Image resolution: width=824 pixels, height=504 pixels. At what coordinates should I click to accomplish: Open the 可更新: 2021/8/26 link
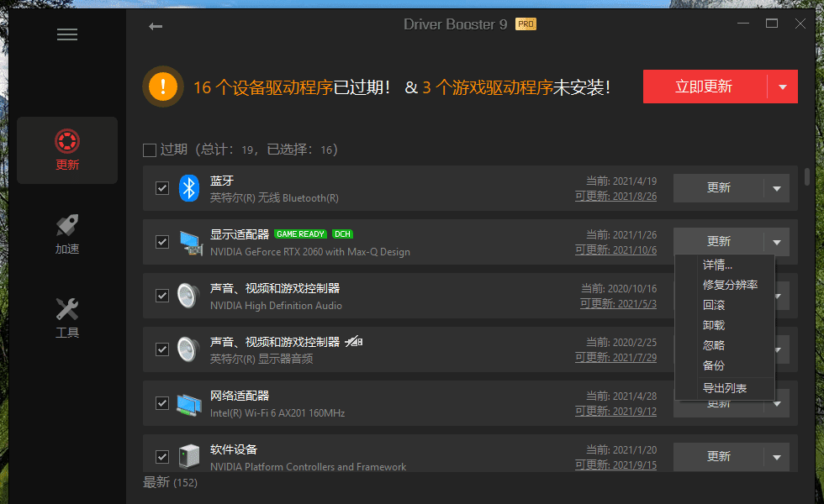615,197
